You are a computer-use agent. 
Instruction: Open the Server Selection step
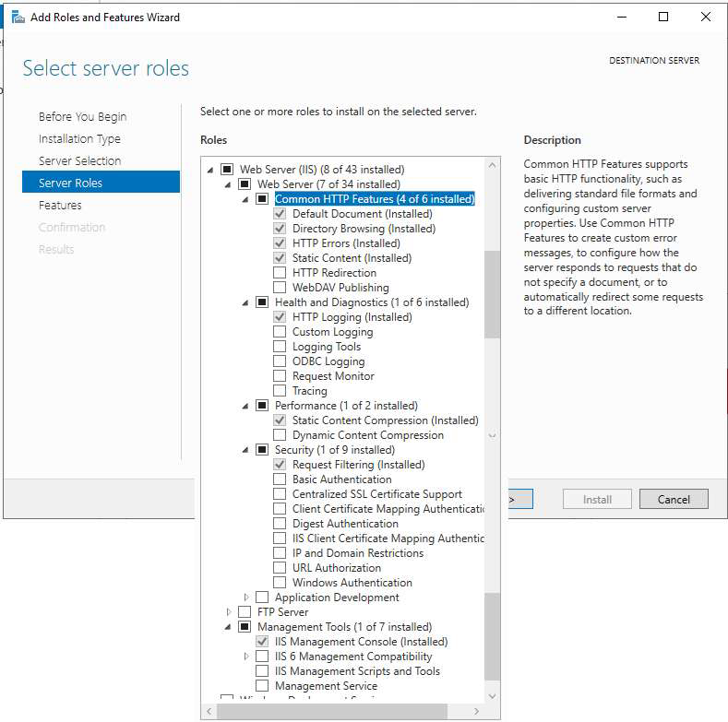(x=79, y=161)
